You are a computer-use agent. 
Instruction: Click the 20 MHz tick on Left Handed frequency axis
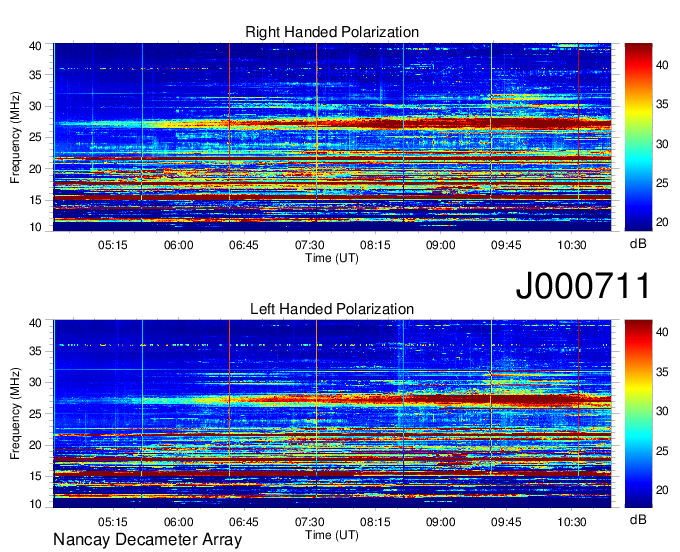(x=35, y=445)
